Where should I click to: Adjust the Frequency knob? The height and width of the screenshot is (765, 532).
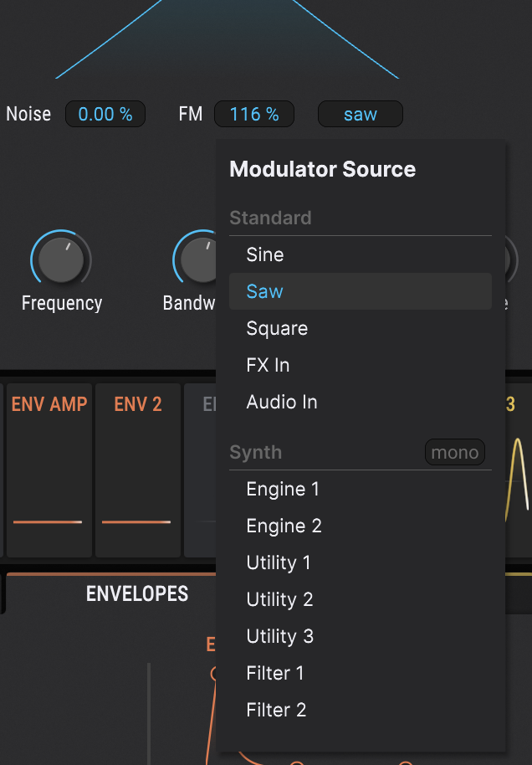(62, 260)
